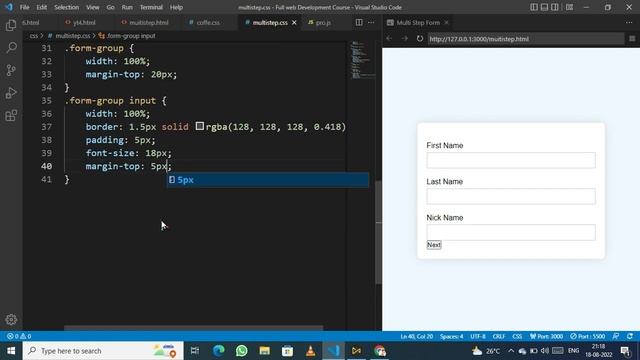The height and width of the screenshot is (360, 640).
Task: Open Microsoft Edge from taskbar
Action: (218, 351)
